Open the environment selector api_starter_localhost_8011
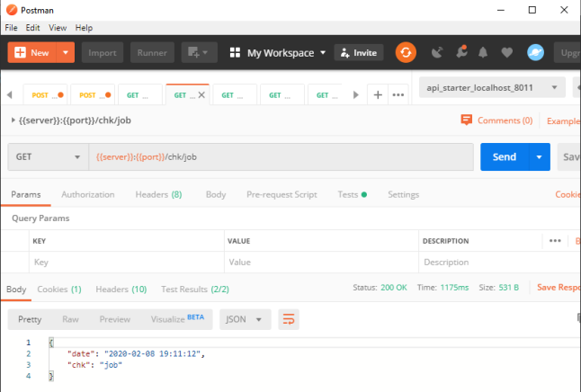Image resolution: width=581 pixels, height=392 pixels. [x=492, y=88]
